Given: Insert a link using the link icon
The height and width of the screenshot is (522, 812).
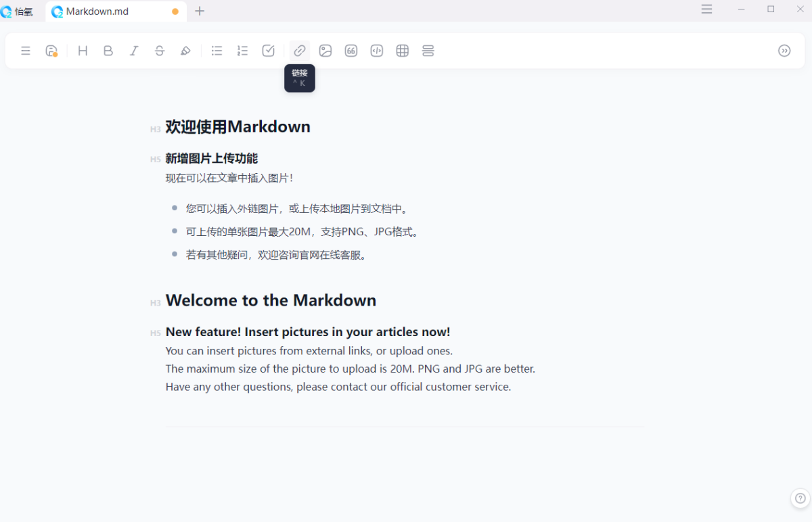Looking at the screenshot, I should (300, 51).
